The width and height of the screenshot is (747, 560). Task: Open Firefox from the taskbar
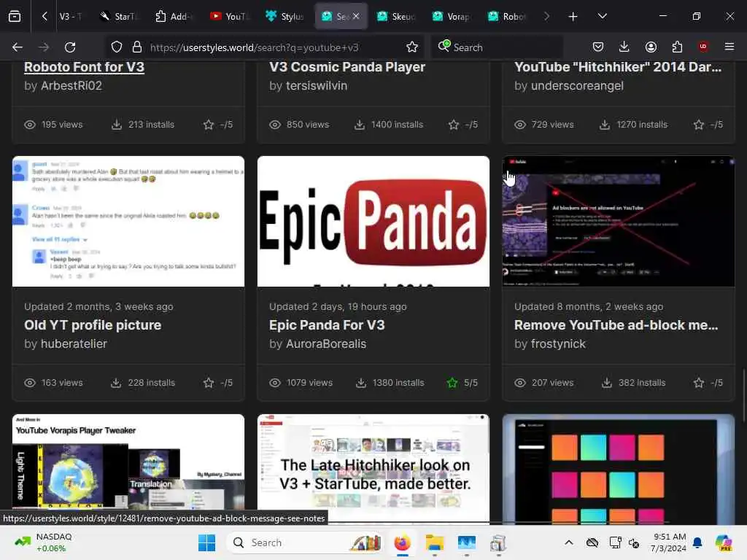403,542
